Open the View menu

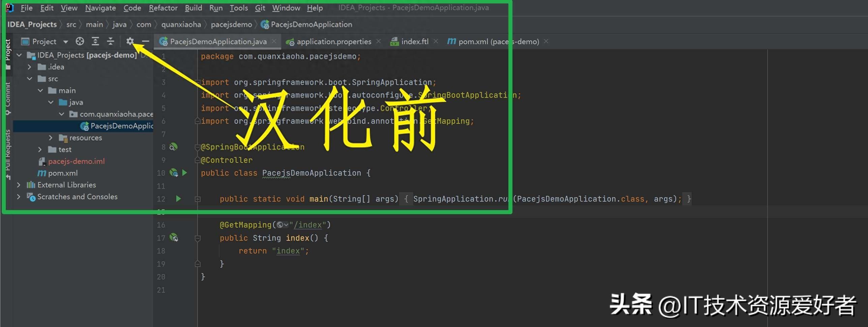click(x=69, y=8)
